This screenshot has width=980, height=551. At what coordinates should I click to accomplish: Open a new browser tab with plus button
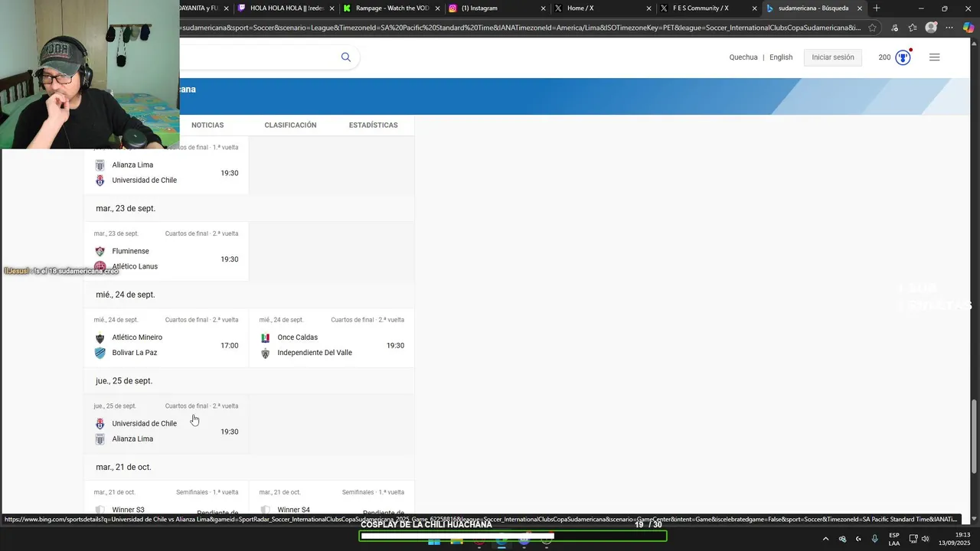[x=877, y=8]
